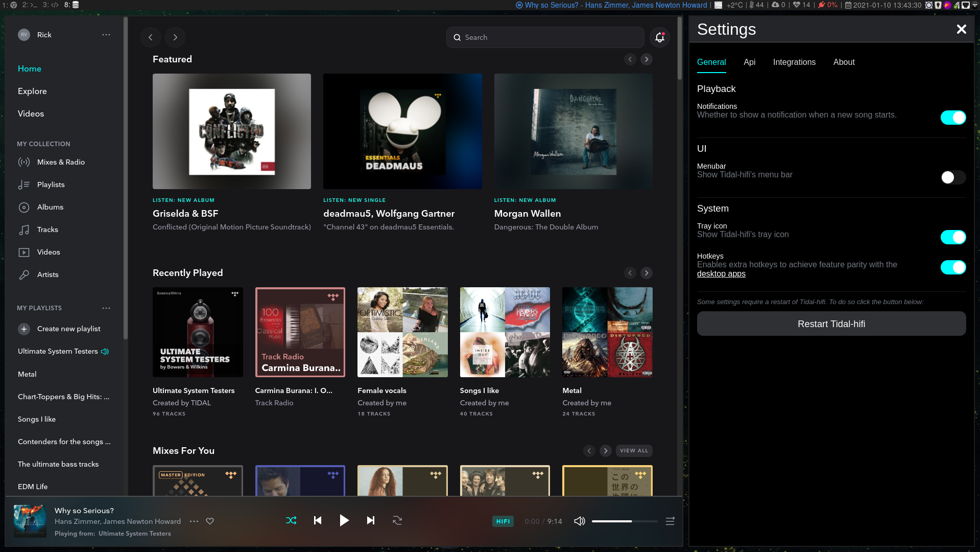Open the options menu next to MY PLAYLISTS

coord(106,308)
